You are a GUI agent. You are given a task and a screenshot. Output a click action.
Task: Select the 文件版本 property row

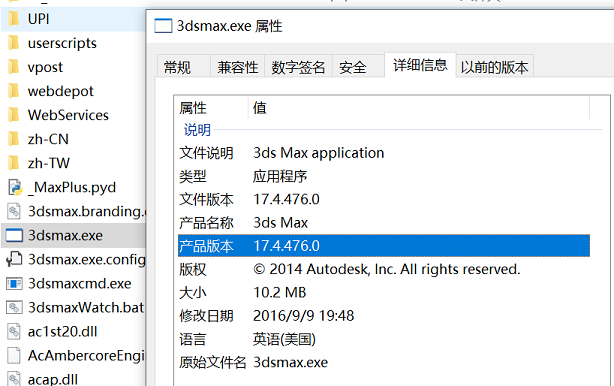(384, 199)
